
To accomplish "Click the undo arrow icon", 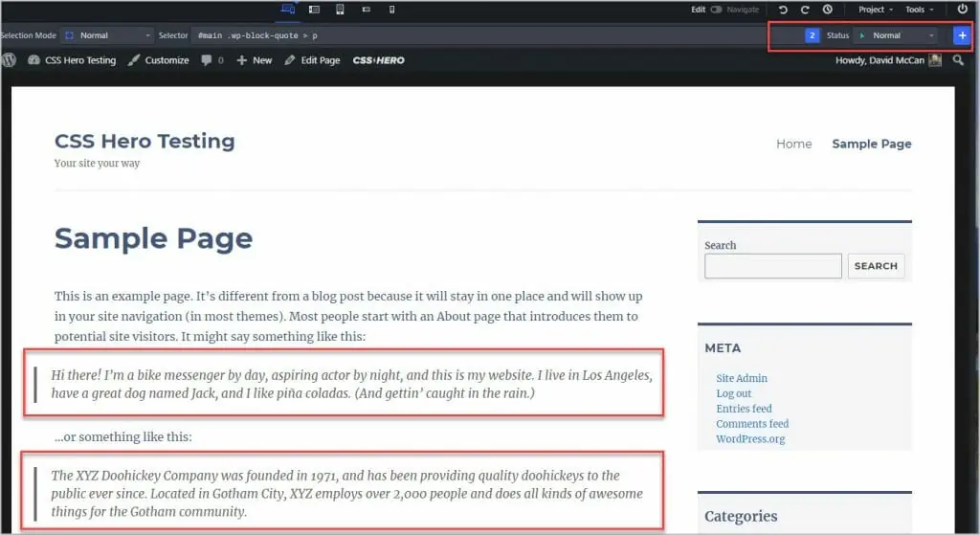I will (783, 10).
